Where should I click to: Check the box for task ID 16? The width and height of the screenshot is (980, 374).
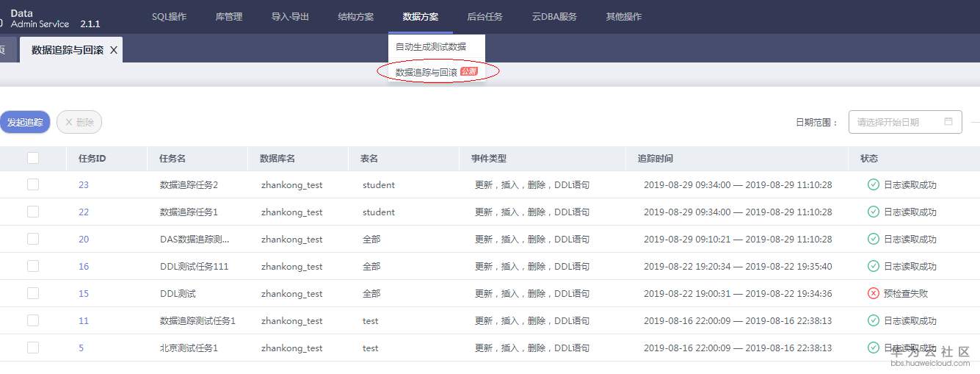pos(33,266)
